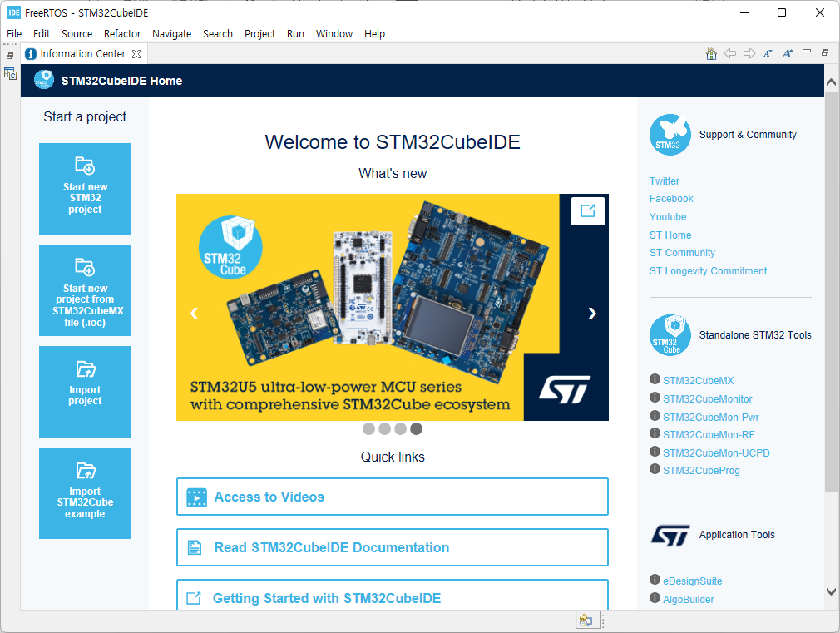Maximize the Information Center view panel

tap(825, 52)
